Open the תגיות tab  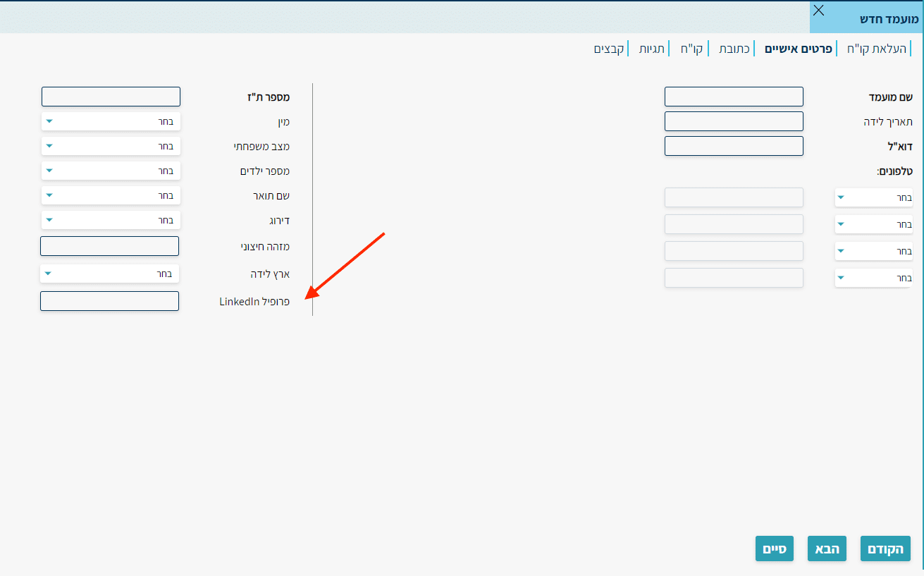coord(651,49)
